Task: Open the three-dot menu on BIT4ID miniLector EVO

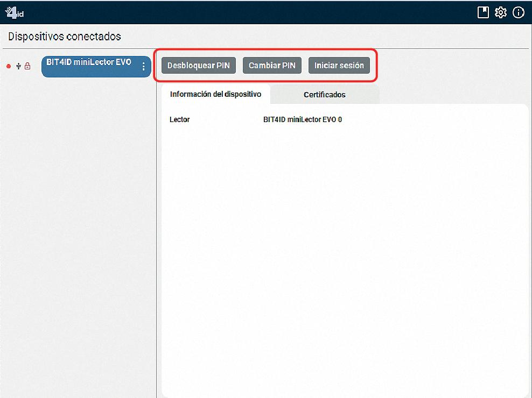Action: tap(144, 67)
